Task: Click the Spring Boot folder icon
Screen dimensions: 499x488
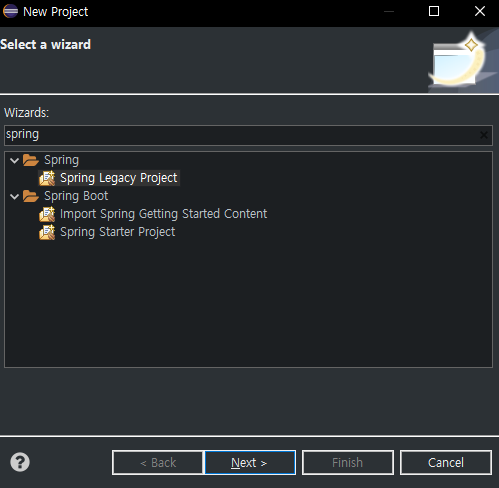Action: [31, 196]
